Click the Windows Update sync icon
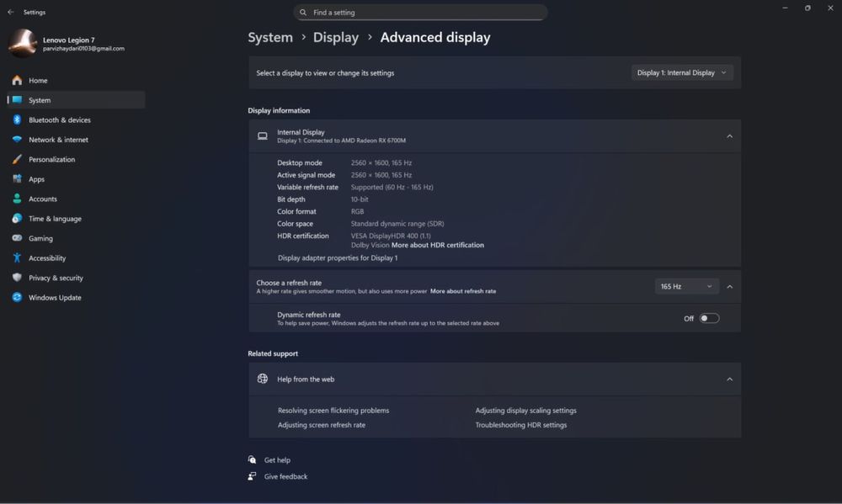 pyautogui.click(x=17, y=297)
